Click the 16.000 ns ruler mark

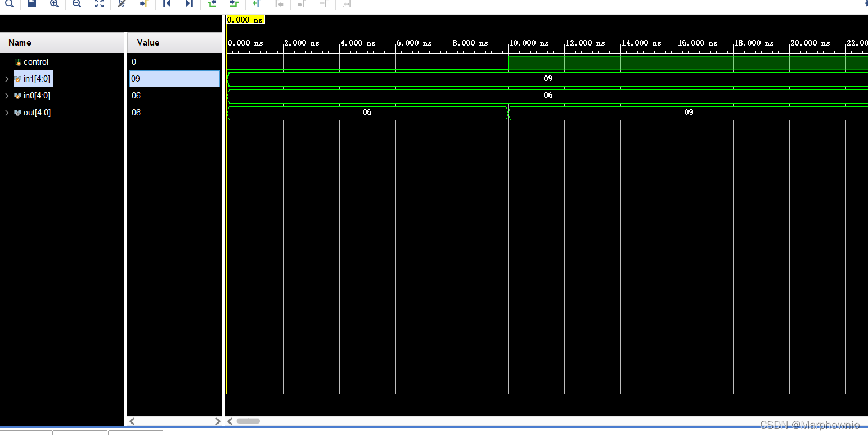coord(698,43)
